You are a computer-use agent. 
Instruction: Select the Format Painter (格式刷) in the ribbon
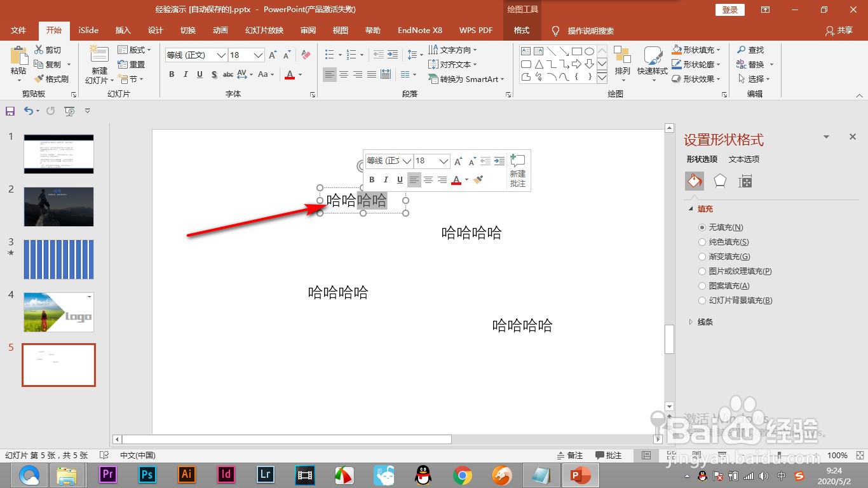pyautogui.click(x=51, y=79)
